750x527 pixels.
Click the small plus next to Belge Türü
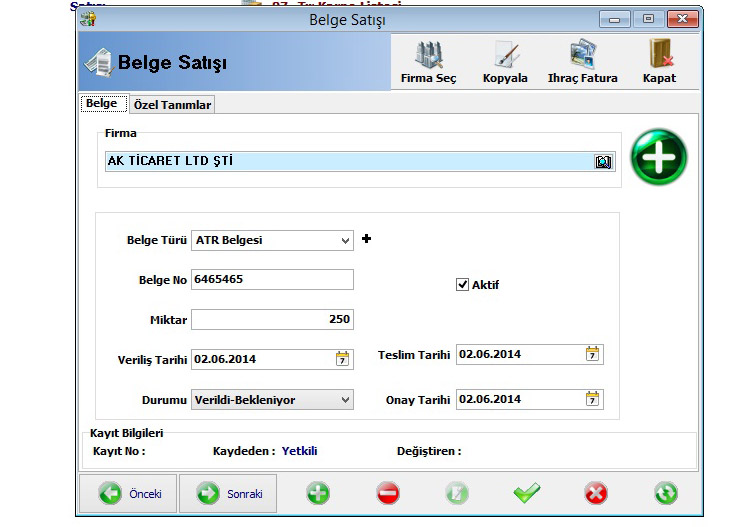366,239
